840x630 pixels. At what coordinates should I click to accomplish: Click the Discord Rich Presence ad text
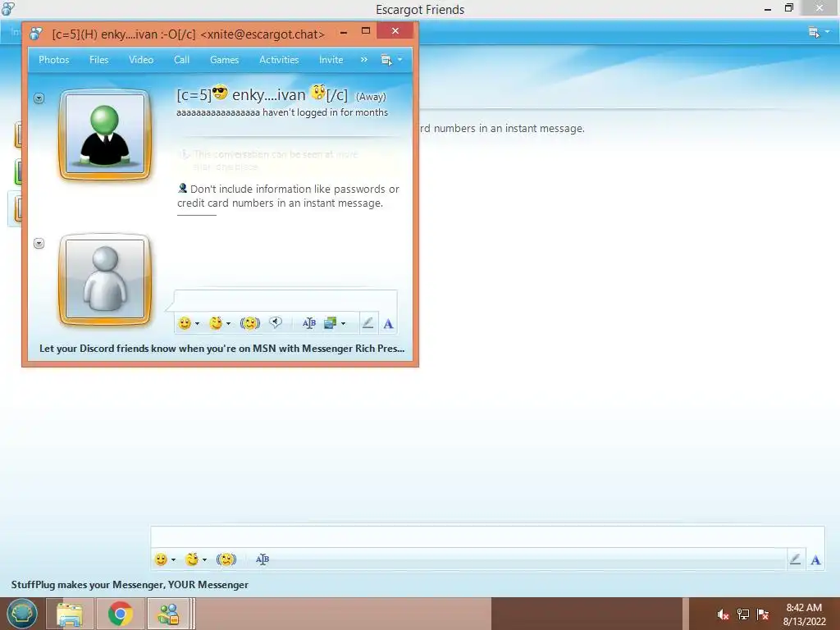pyautogui.click(x=221, y=348)
